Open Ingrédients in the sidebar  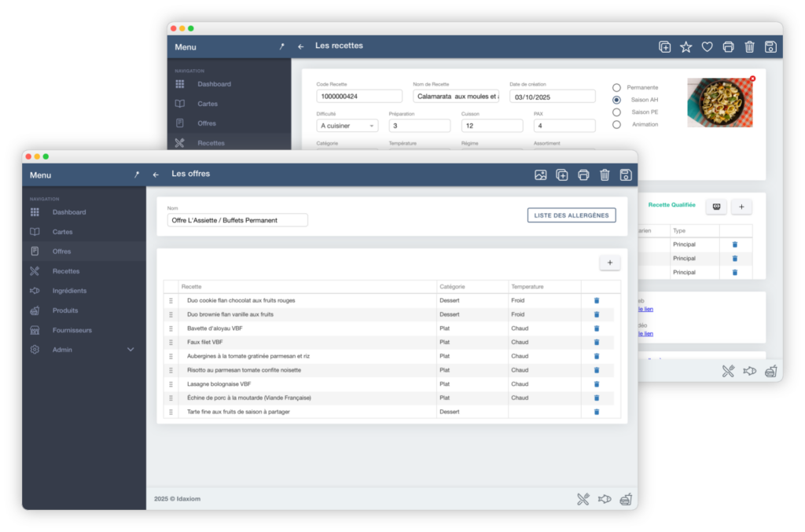69,291
